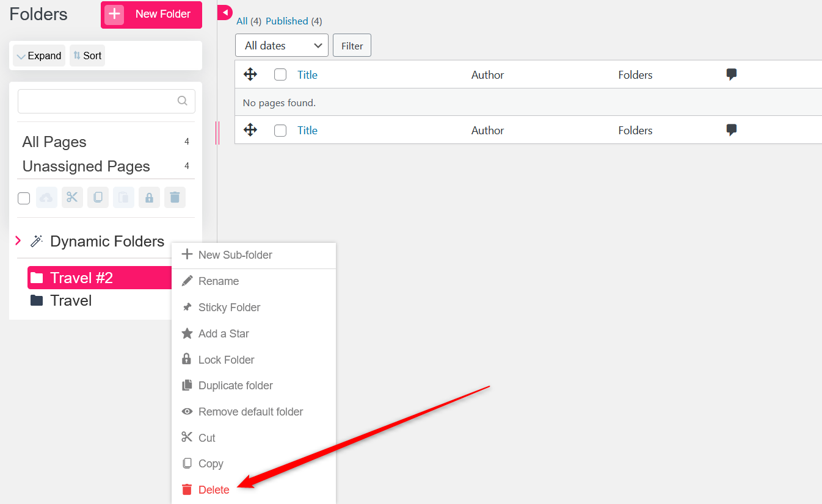Collapse the folders sidebar with pink arrow
Viewport: 822px width, 504px height.
click(225, 12)
